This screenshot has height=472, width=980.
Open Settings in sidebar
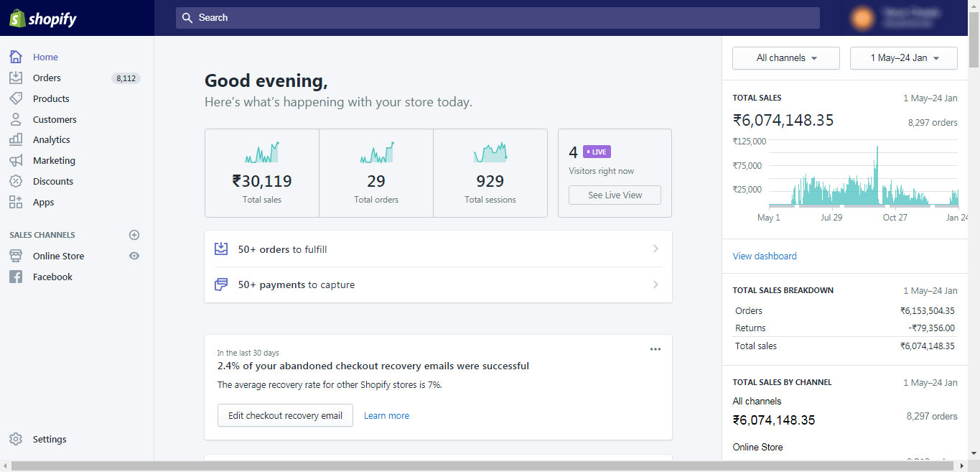[50, 439]
